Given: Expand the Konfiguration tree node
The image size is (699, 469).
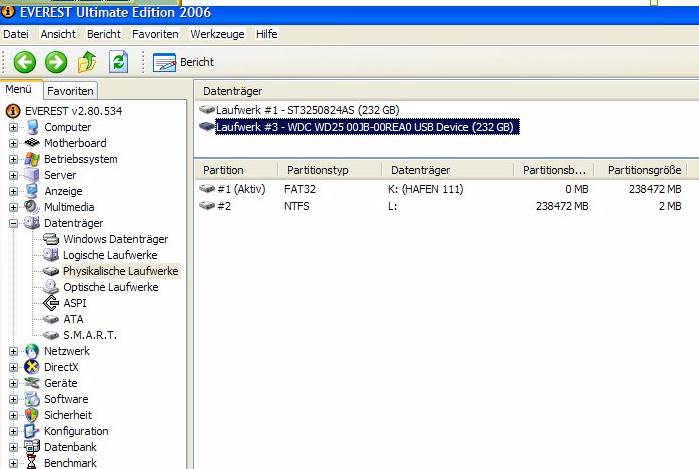Looking at the screenshot, I should (13, 432).
